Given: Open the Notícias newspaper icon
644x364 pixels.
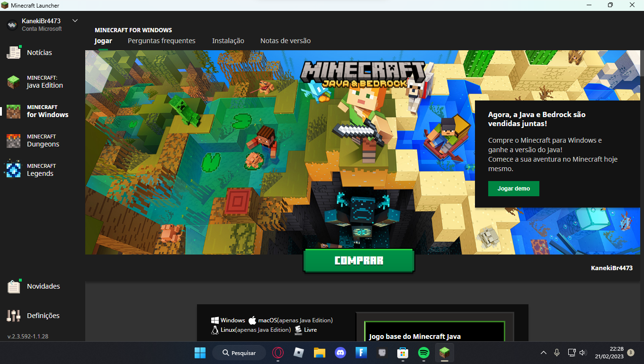Looking at the screenshot, I should tap(14, 53).
